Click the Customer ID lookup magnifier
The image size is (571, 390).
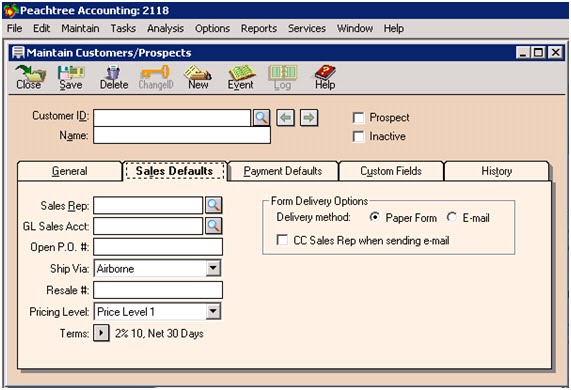(x=261, y=118)
